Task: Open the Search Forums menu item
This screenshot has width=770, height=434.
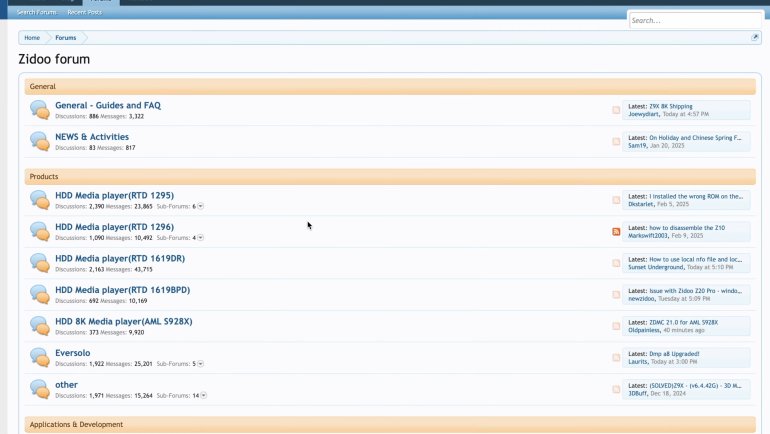Action: (x=37, y=12)
